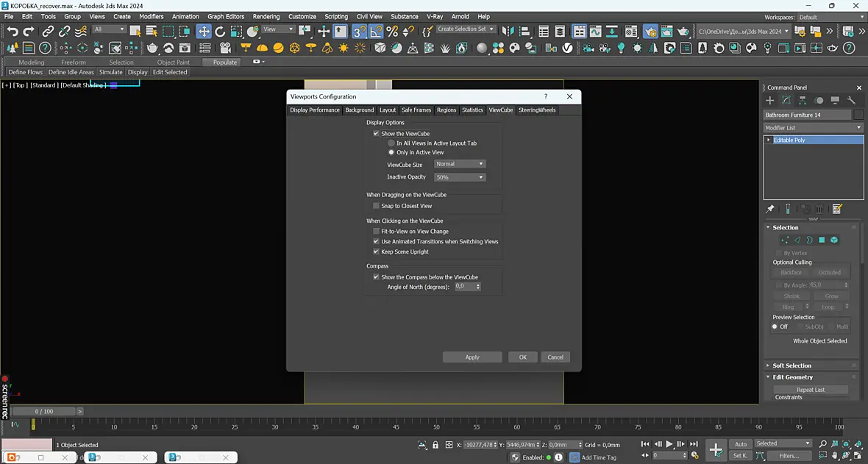Open the Graph Editors menu
Screen dimensions: 868x464
[226, 17]
